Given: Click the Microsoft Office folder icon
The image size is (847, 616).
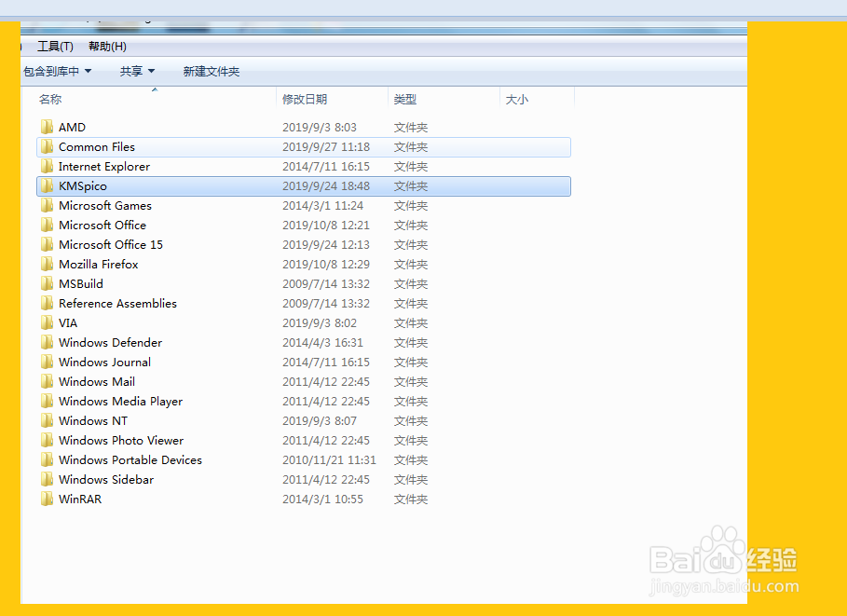Looking at the screenshot, I should (x=47, y=225).
